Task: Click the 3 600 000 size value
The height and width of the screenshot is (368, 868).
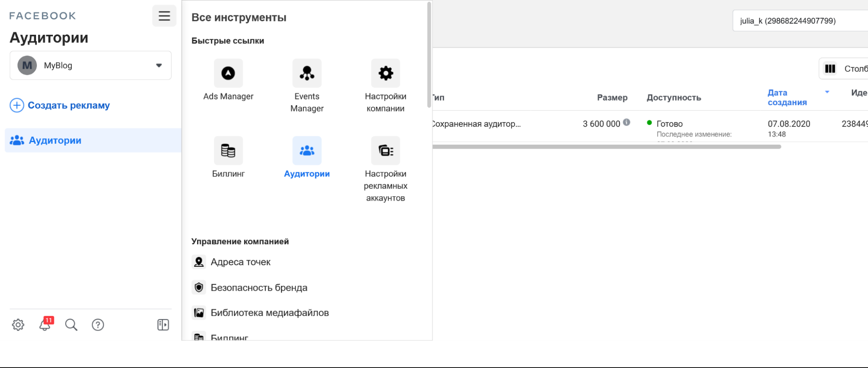Action: pyautogui.click(x=601, y=124)
